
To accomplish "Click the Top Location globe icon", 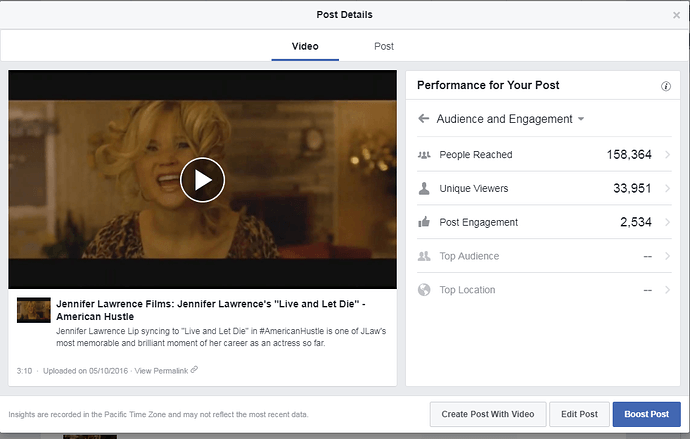I will tap(424, 290).
